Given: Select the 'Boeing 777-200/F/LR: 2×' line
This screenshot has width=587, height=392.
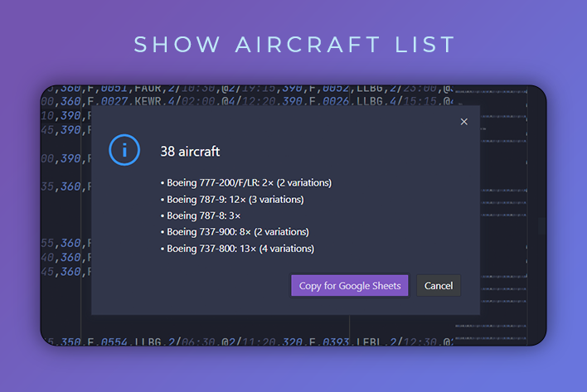Looking at the screenshot, I should 246,183.
